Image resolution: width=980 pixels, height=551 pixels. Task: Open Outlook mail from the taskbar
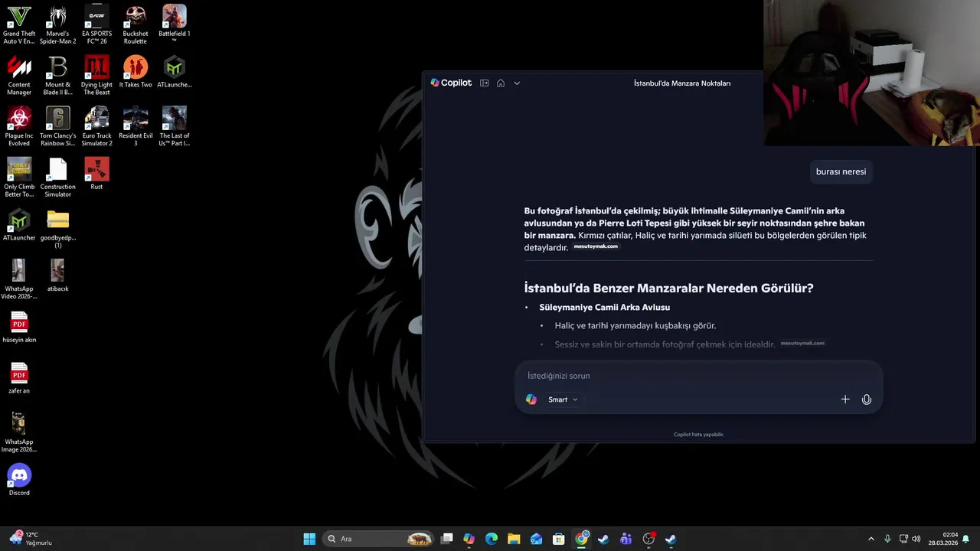pos(537,539)
